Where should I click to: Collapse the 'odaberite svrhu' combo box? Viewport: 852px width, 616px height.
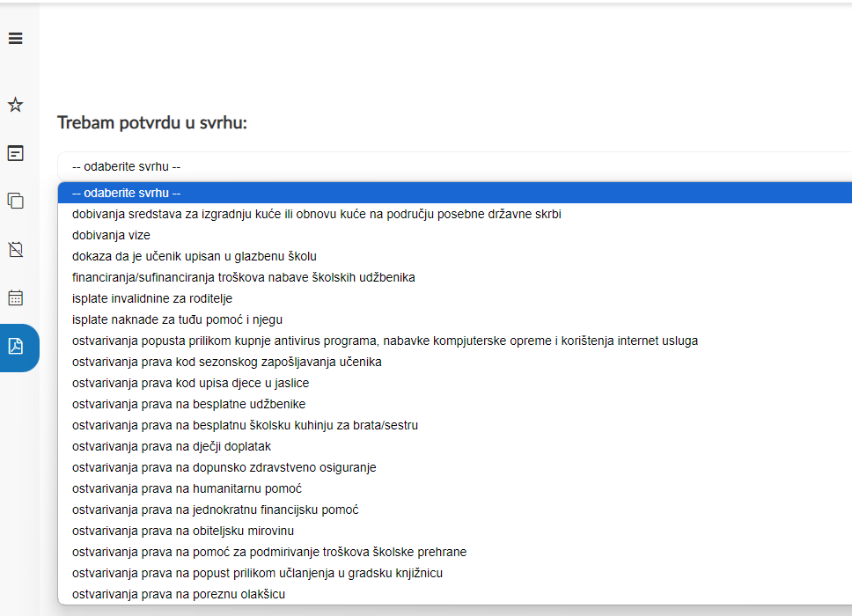[455, 167]
